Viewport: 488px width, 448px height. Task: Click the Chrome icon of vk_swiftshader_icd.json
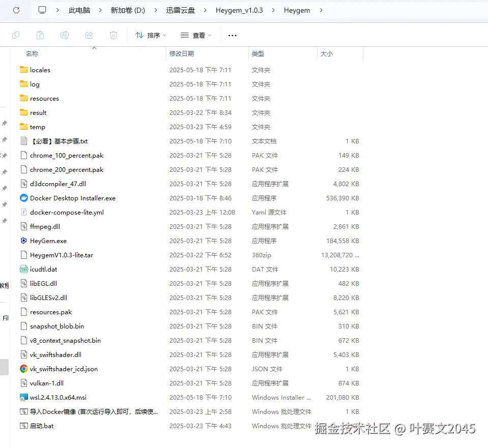pos(24,369)
